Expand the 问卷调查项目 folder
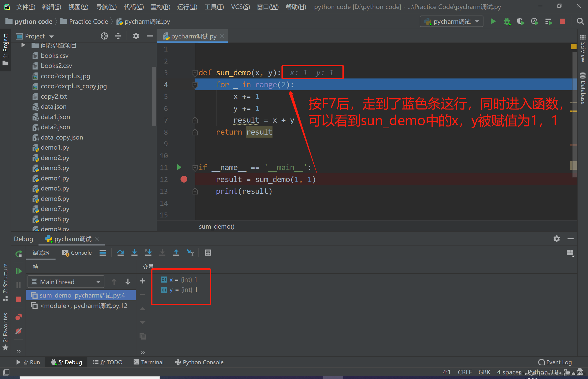This screenshot has width=588, height=379. 23,45
